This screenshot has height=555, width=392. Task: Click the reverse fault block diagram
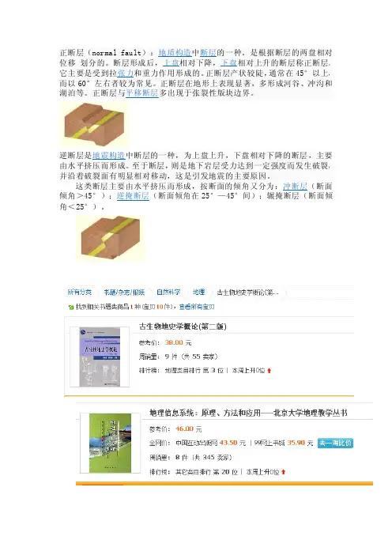[111, 238]
